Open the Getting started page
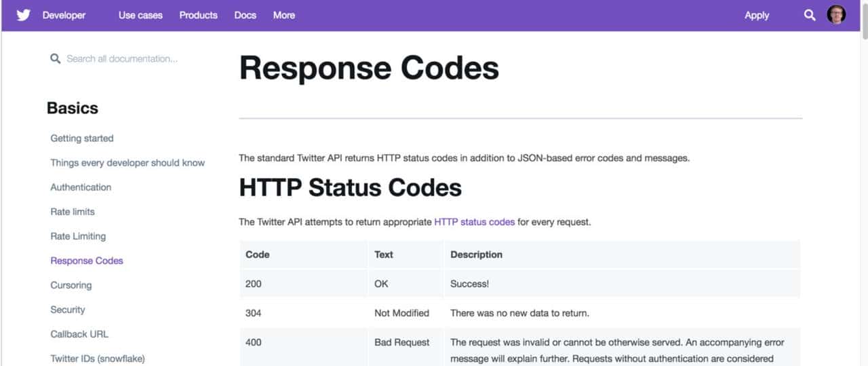This screenshot has width=868, height=366. tap(82, 139)
